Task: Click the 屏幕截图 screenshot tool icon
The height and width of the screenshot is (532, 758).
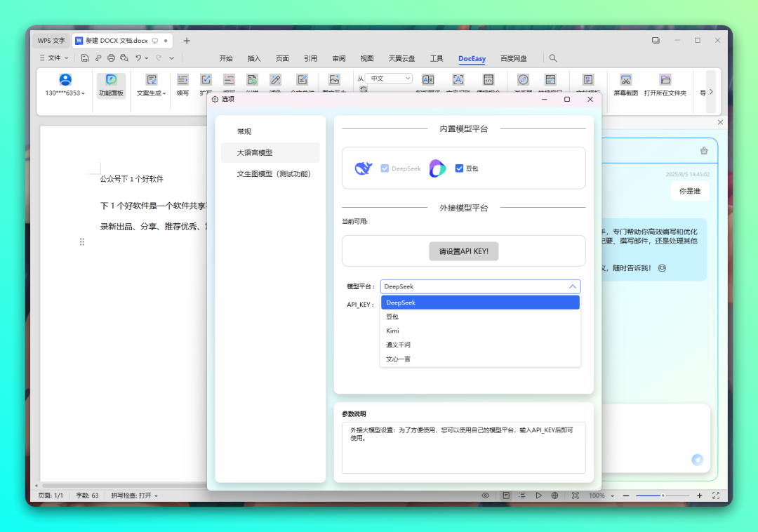Action: [625, 80]
